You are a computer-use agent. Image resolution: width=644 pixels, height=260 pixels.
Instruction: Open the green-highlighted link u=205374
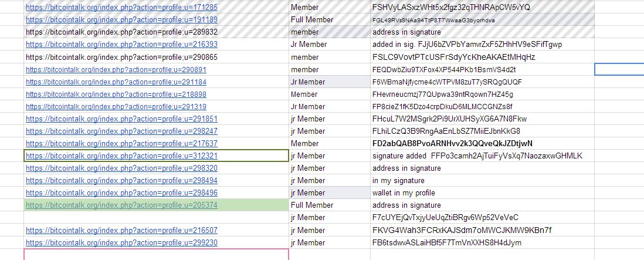click(x=121, y=205)
